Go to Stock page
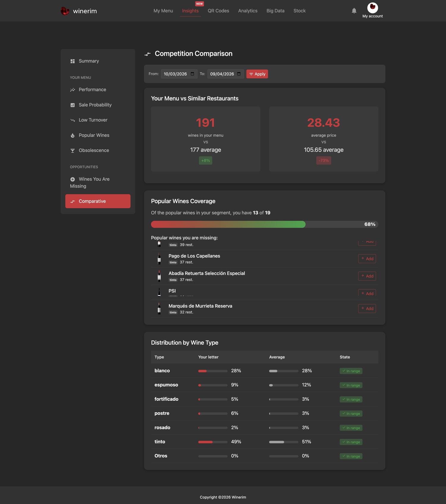 click(x=299, y=11)
